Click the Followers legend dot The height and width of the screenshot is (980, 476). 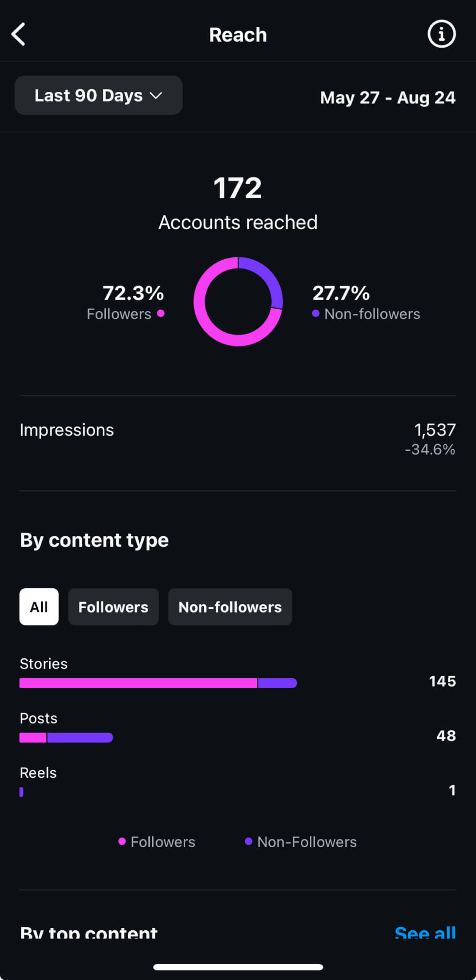(161, 314)
